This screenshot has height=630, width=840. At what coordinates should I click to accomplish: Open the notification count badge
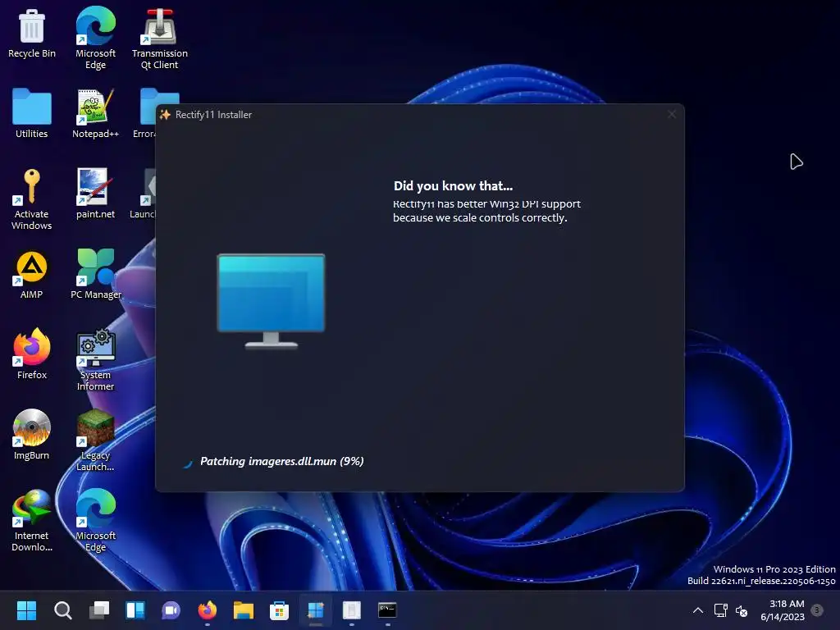tap(817, 609)
